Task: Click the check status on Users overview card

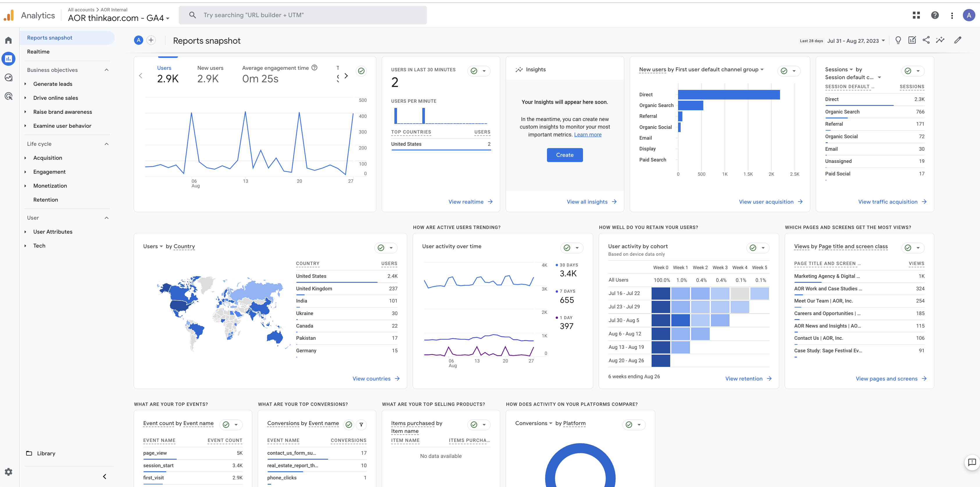Action: point(361,71)
